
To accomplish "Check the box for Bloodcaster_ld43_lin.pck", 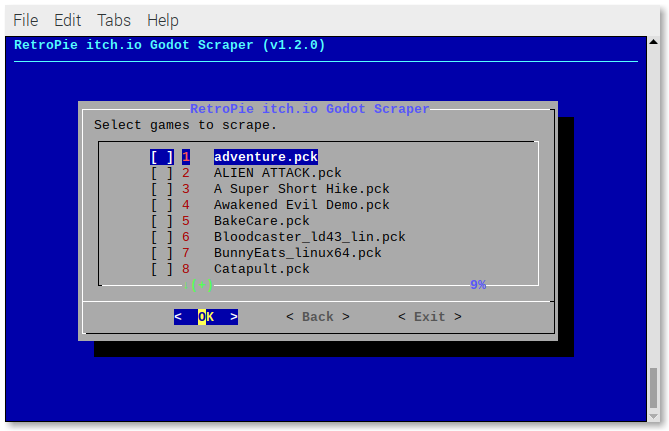I will point(162,237).
